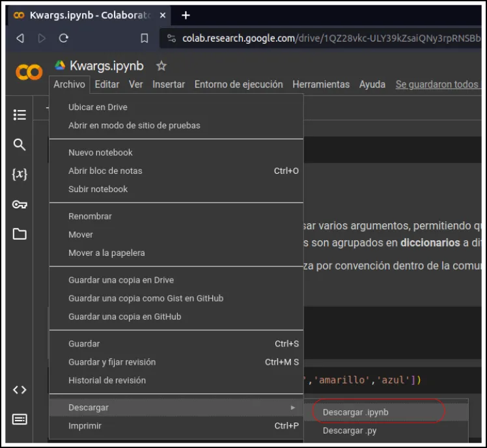Expand the Descargar submenu

176,408
